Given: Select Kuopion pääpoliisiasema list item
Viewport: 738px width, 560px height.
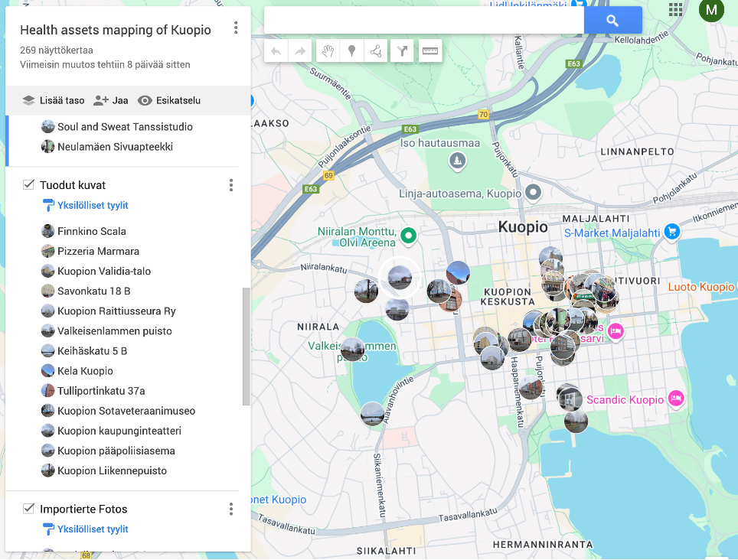Looking at the screenshot, I should coord(116,451).
